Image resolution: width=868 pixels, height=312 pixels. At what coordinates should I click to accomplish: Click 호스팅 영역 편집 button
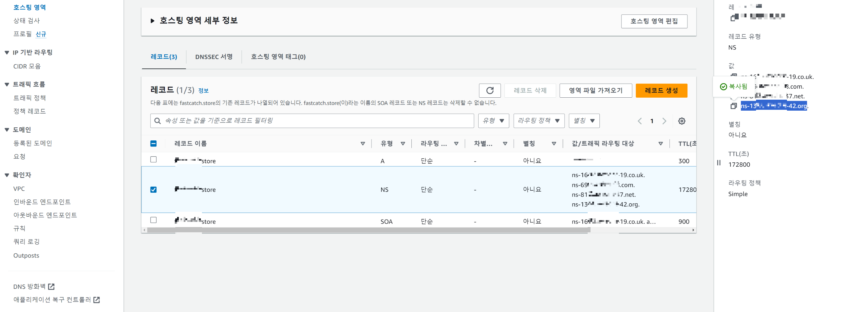click(654, 21)
